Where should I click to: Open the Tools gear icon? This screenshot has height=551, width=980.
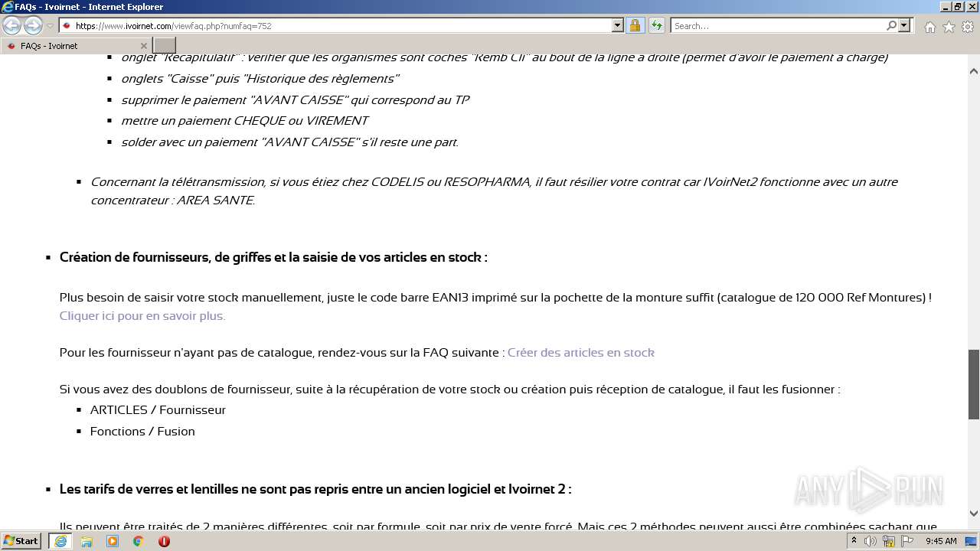click(967, 27)
